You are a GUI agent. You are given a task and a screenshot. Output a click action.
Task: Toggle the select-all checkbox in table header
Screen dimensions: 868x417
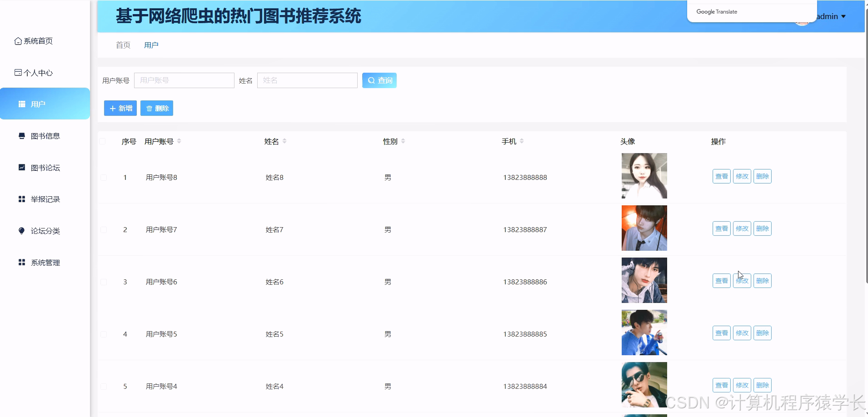coord(103,141)
